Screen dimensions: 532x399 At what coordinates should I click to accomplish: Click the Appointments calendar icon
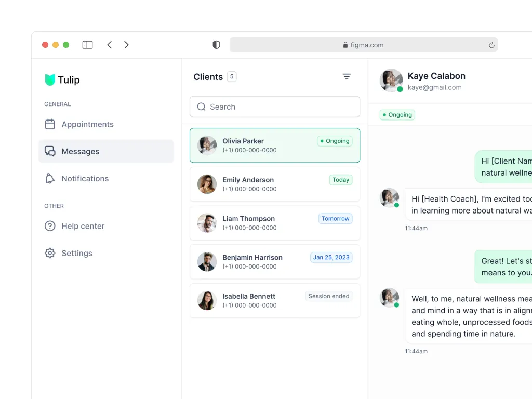click(x=50, y=124)
